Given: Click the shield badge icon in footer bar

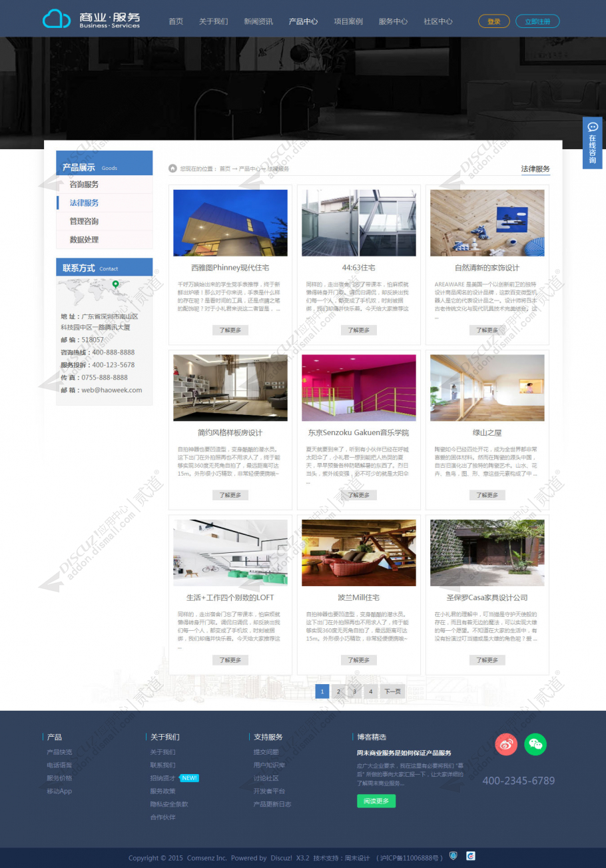Looking at the screenshot, I should click(454, 856).
